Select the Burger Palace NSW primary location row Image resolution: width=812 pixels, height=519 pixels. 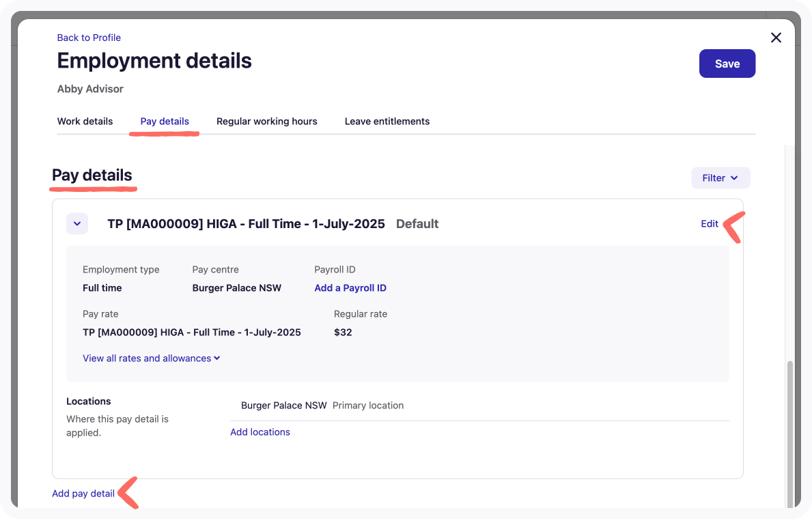point(284,405)
